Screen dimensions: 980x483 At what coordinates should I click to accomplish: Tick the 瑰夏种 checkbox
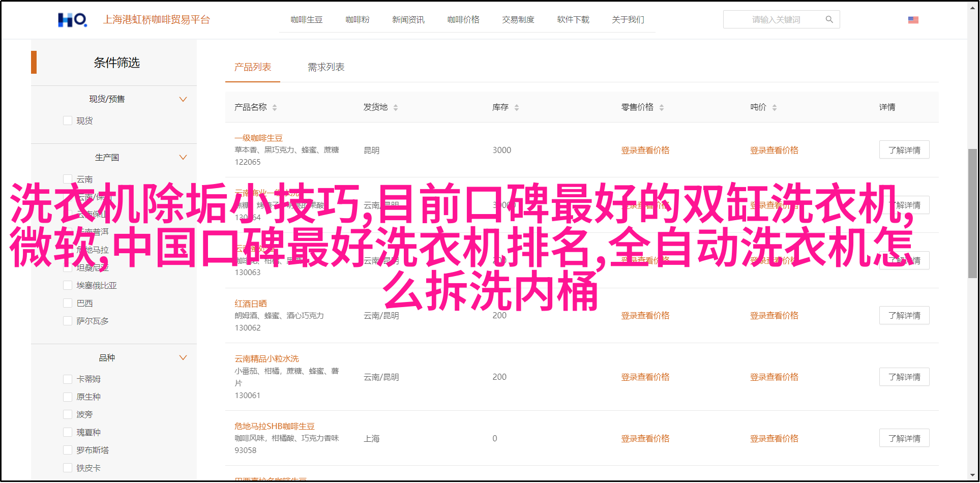point(68,433)
